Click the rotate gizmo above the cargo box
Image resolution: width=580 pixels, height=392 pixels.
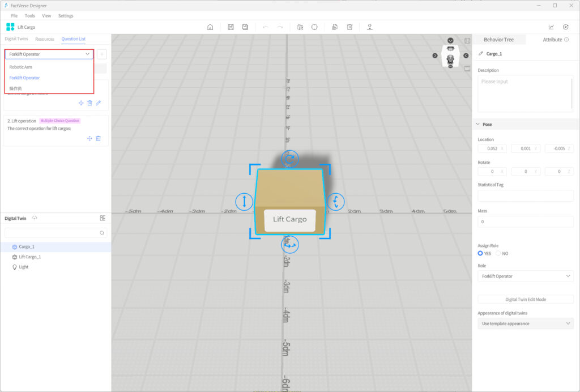(x=289, y=159)
